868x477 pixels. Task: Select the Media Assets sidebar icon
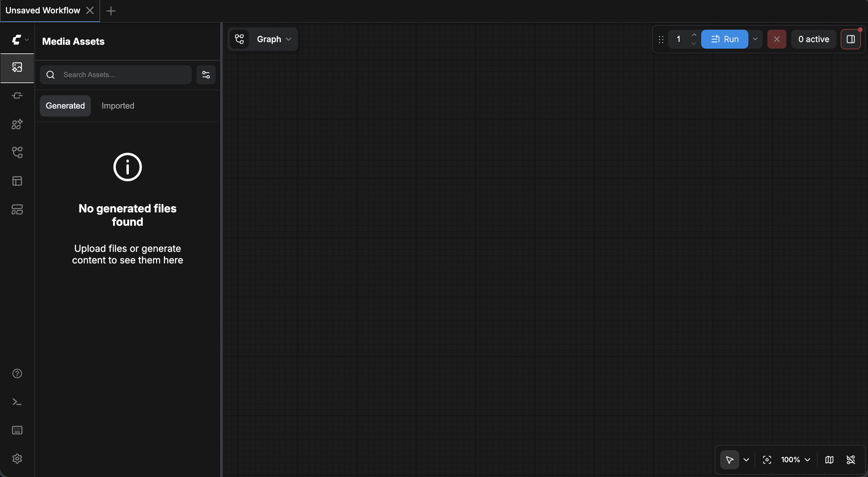pyautogui.click(x=17, y=68)
